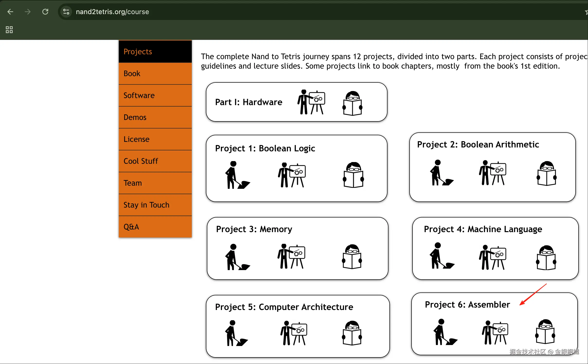This screenshot has height=364, width=588.
Task: Open the apps grid icon in bookmarks bar
Action: pos(9,30)
